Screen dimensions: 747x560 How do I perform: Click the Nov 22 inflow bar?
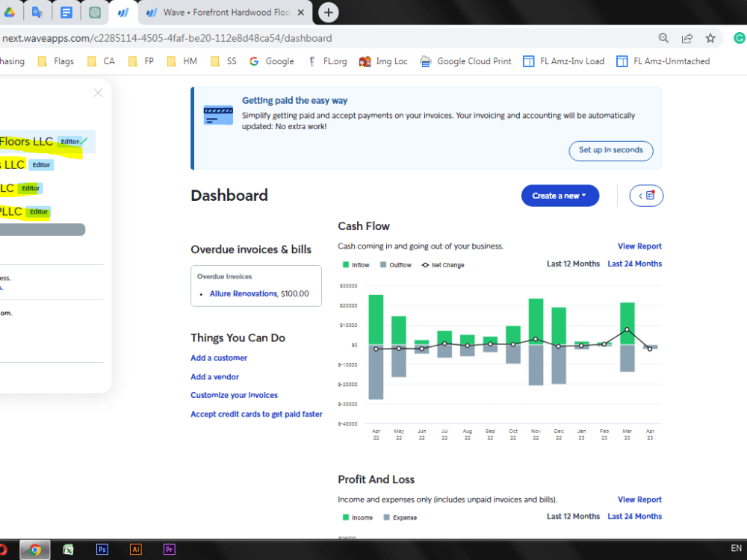tap(536, 321)
